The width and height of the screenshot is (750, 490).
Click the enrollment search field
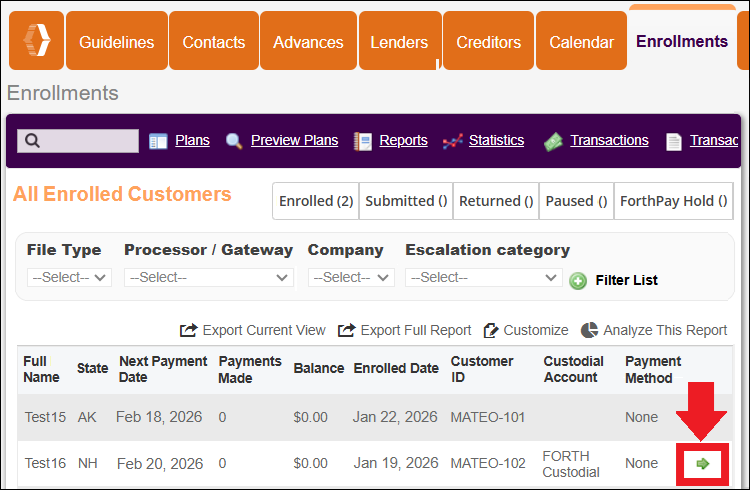[78, 141]
